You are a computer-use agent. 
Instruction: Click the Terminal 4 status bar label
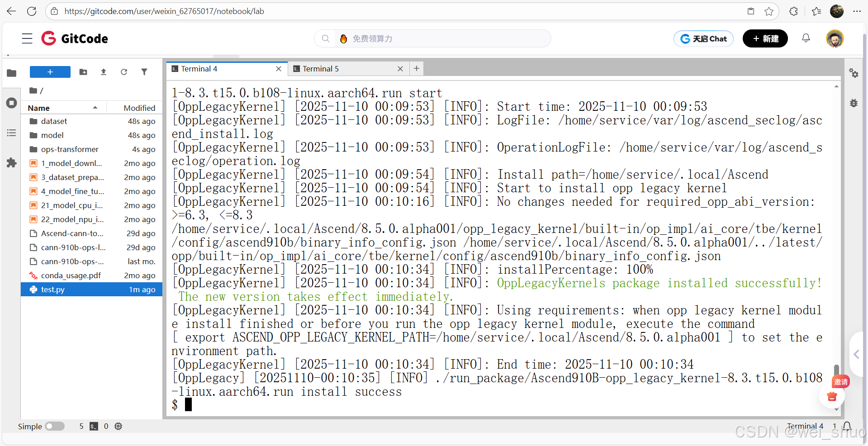[805, 426]
